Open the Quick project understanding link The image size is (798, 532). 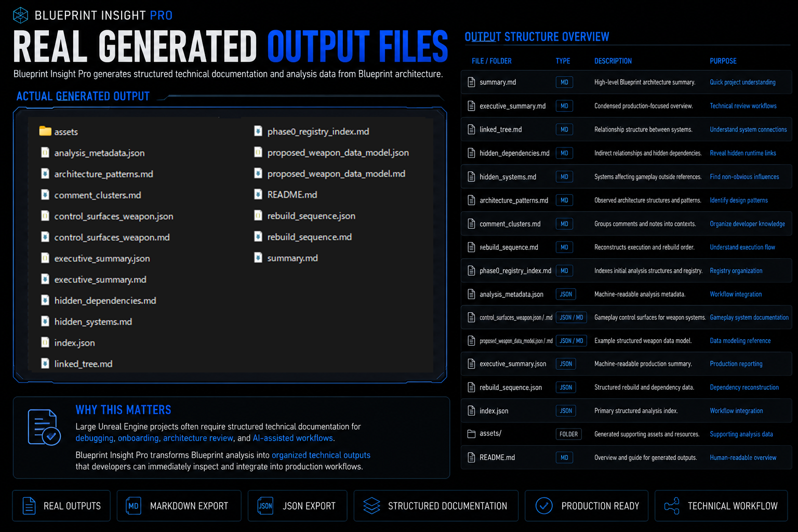click(742, 82)
